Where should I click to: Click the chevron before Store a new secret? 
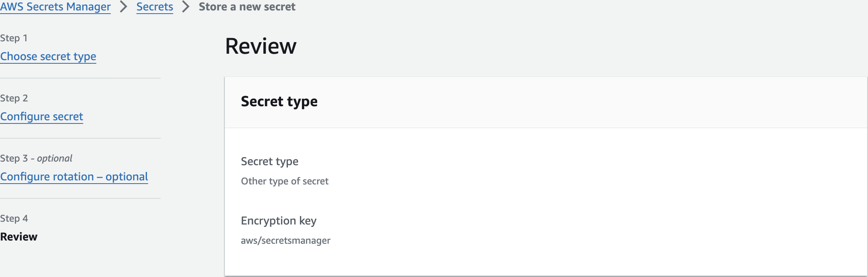185,7
